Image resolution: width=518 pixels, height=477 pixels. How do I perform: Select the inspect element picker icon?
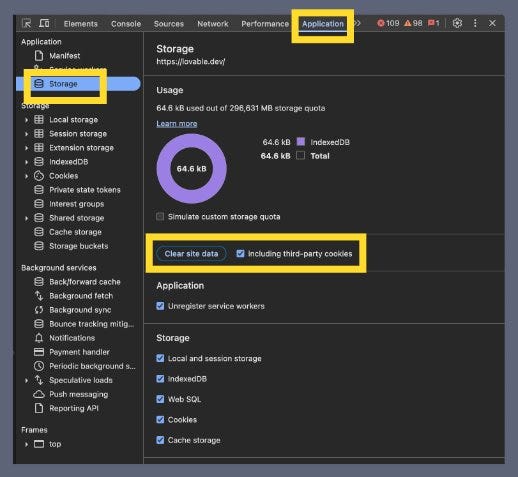[26, 23]
